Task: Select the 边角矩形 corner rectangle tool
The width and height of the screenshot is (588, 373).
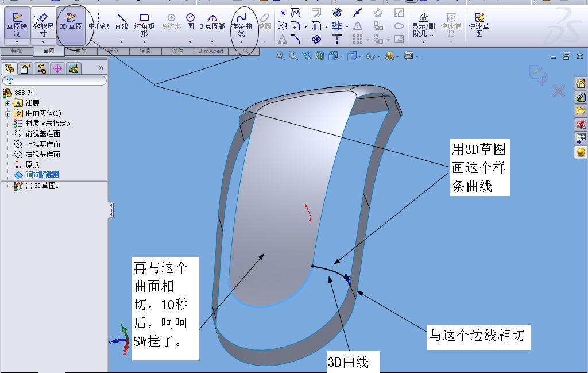Action: 144,24
